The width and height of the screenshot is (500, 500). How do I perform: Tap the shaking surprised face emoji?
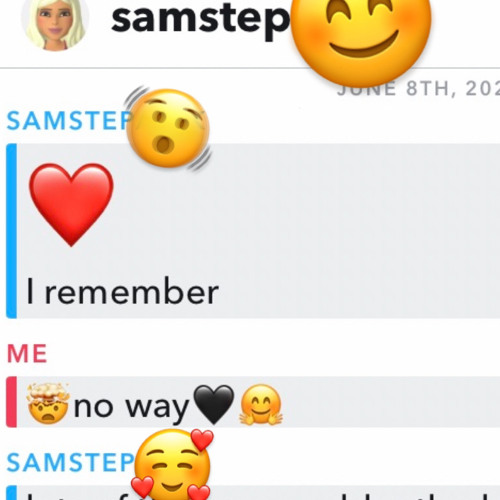point(168,128)
